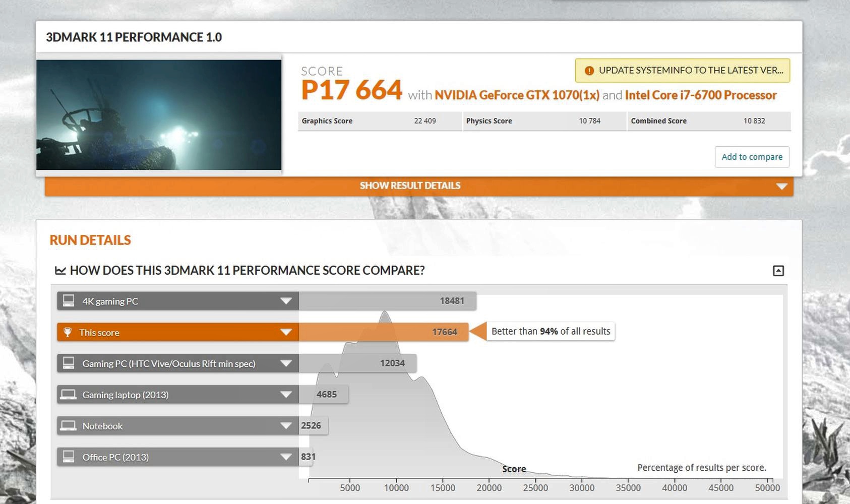Click the 22 409 graphics score value
The width and height of the screenshot is (850, 504).
pyautogui.click(x=425, y=121)
